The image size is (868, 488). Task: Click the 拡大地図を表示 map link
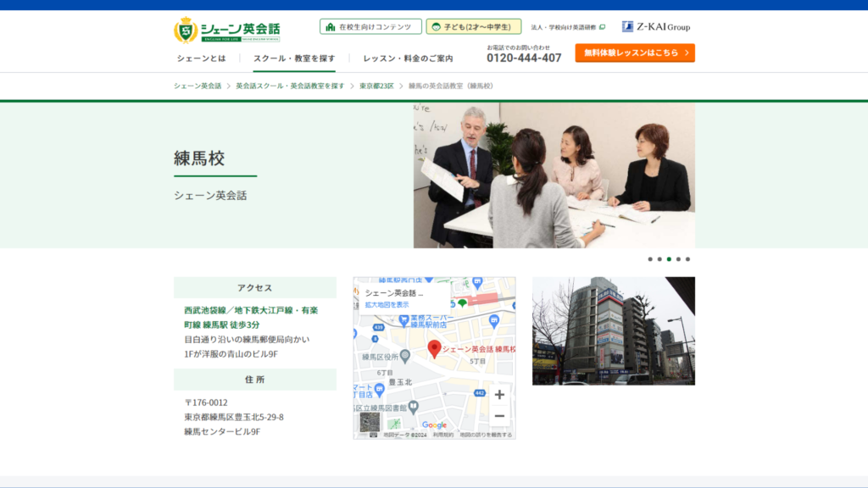click(387, 305)
